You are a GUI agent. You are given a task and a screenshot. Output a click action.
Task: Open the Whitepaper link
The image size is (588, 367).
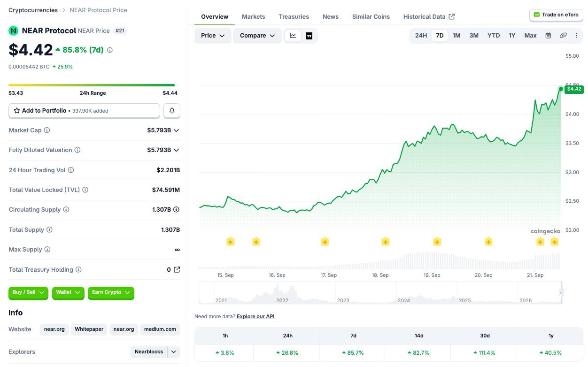(x=89, y=329)
